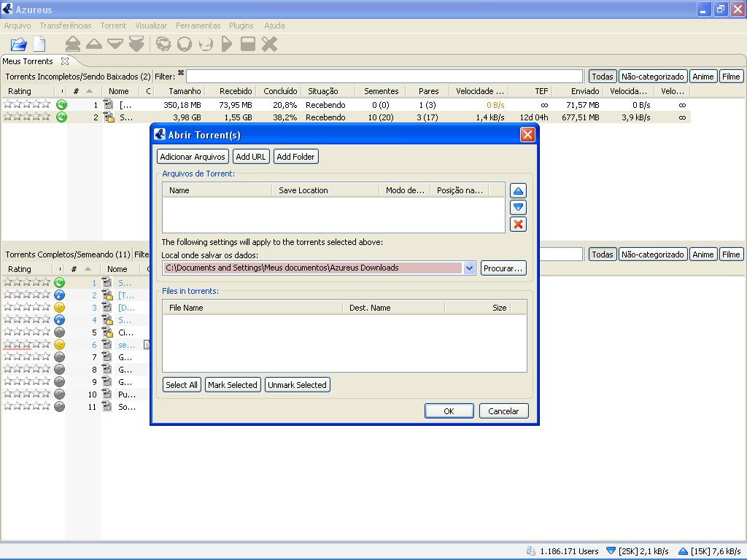Click green health icon of incomplete torrent 1
Screen dimensions: 747x560
tap(61, 105)
